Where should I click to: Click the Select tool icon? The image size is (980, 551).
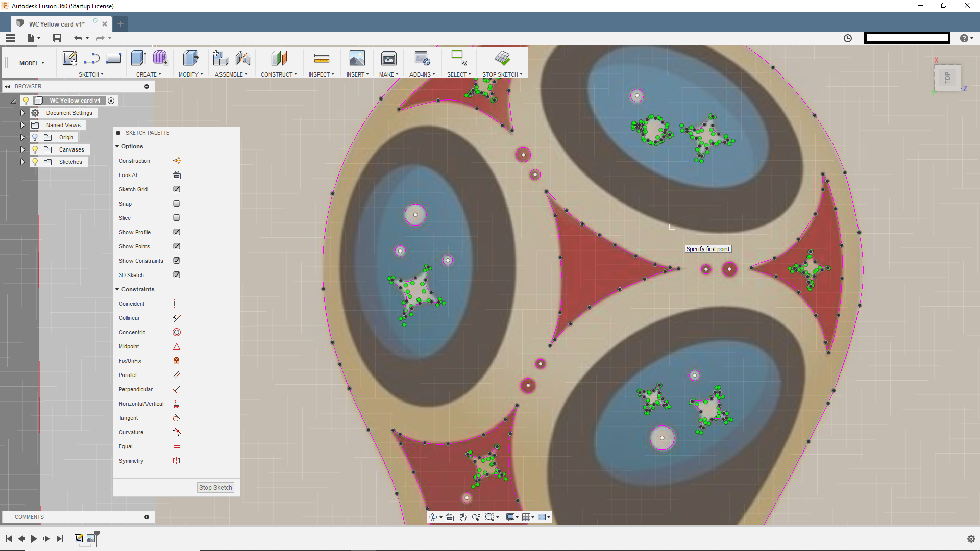459,58
